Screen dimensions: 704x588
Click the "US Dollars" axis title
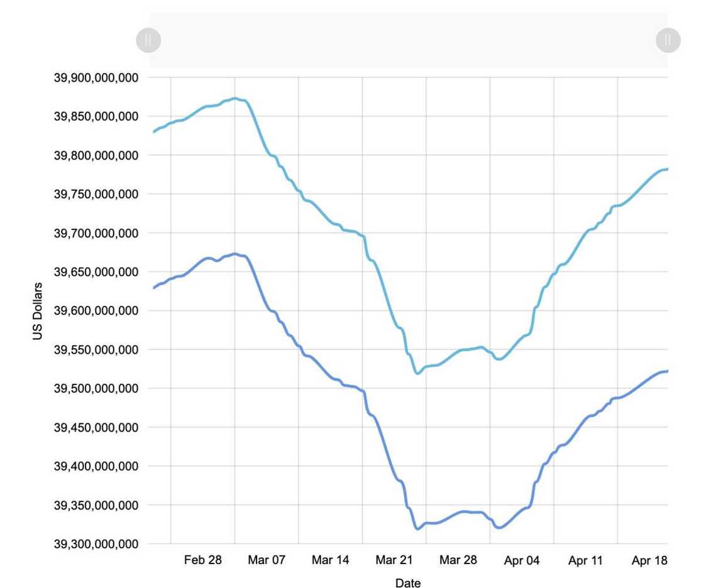click(38, 312)
